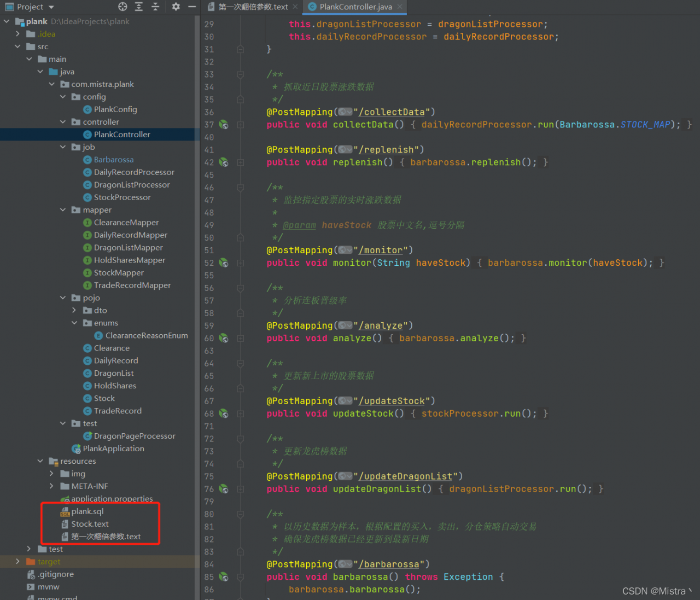This screenshot has height=600, width=700.
Task: Click the text file icon of Stock.text
Action: [x=65, y=525]
